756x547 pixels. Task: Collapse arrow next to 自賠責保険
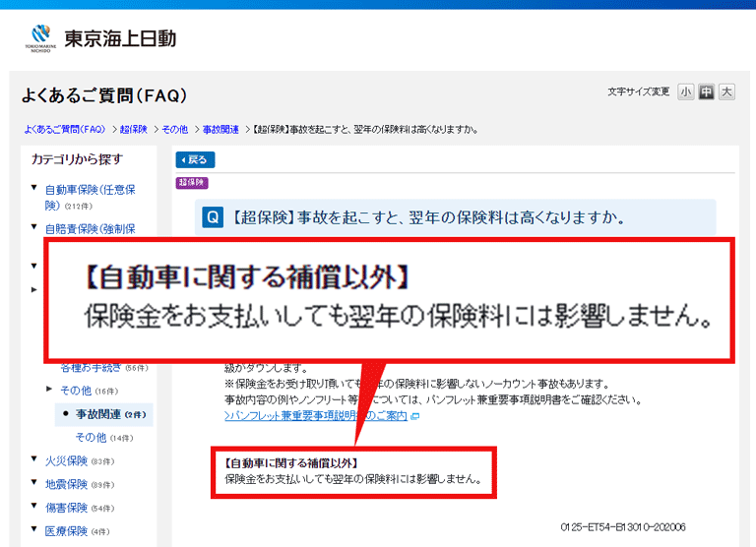point(33,226)
